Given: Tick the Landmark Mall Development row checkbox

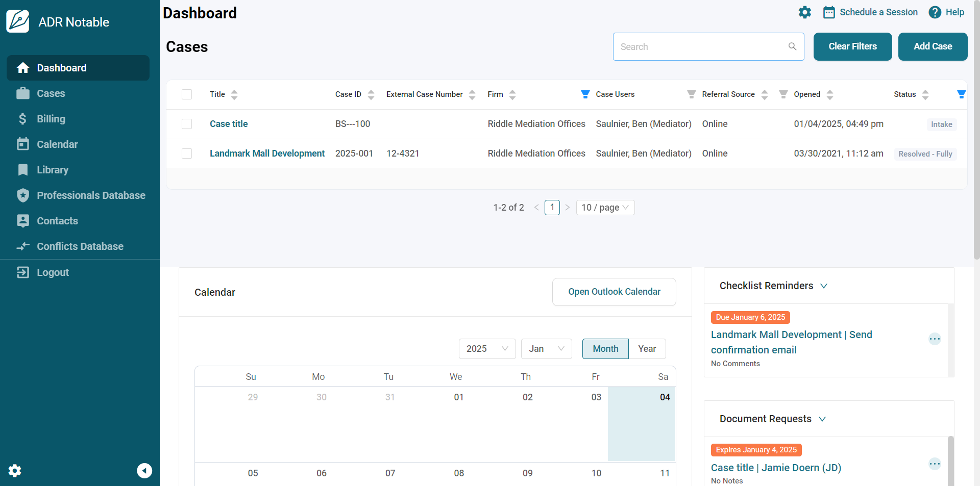Looking at the screenshot, I should pyautogui.click(x=187, y=154).
